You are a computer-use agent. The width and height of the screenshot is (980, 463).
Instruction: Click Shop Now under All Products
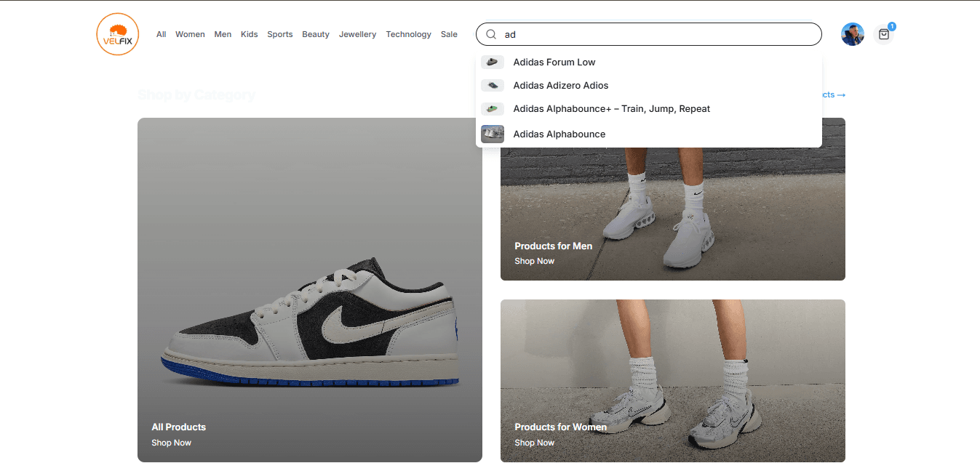[x=171, y=443]
